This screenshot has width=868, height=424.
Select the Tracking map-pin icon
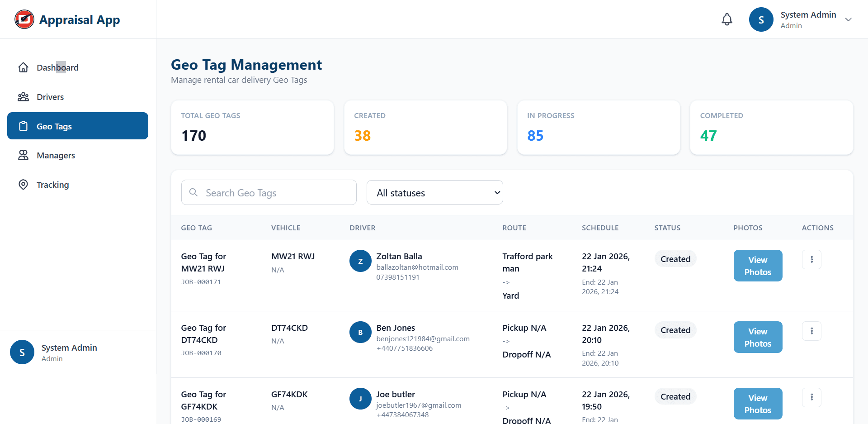coord(23,185)
